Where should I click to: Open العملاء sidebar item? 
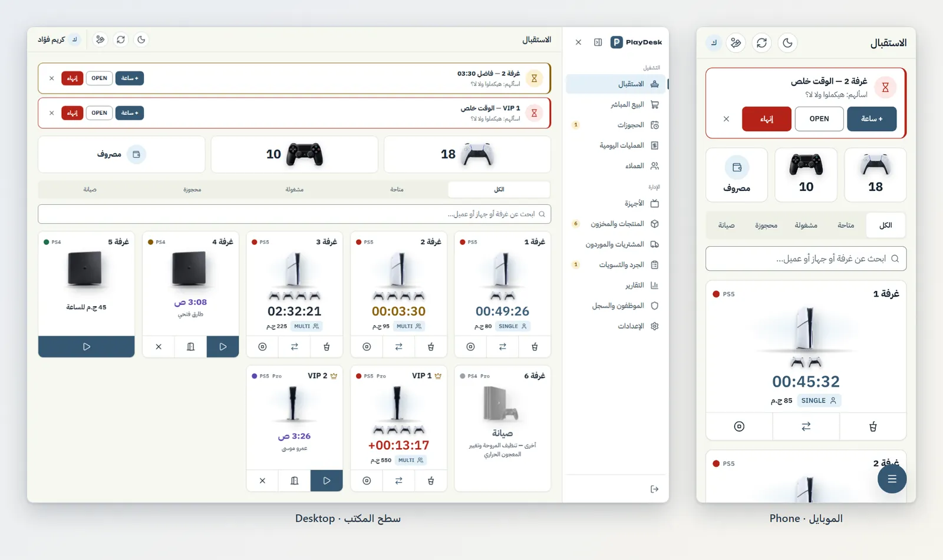[616, 166]
